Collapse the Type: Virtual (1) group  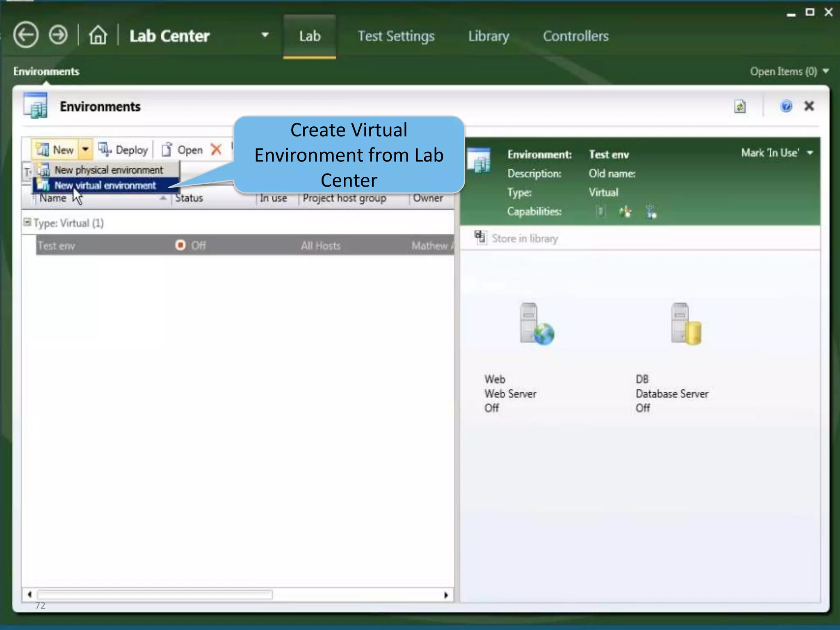point(27,223)
